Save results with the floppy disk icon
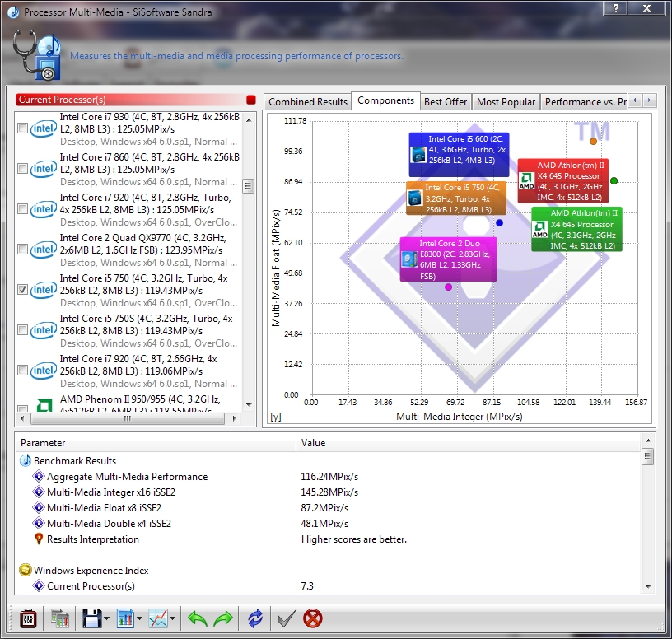Screen dimensions: 672x639 (91, 618)
